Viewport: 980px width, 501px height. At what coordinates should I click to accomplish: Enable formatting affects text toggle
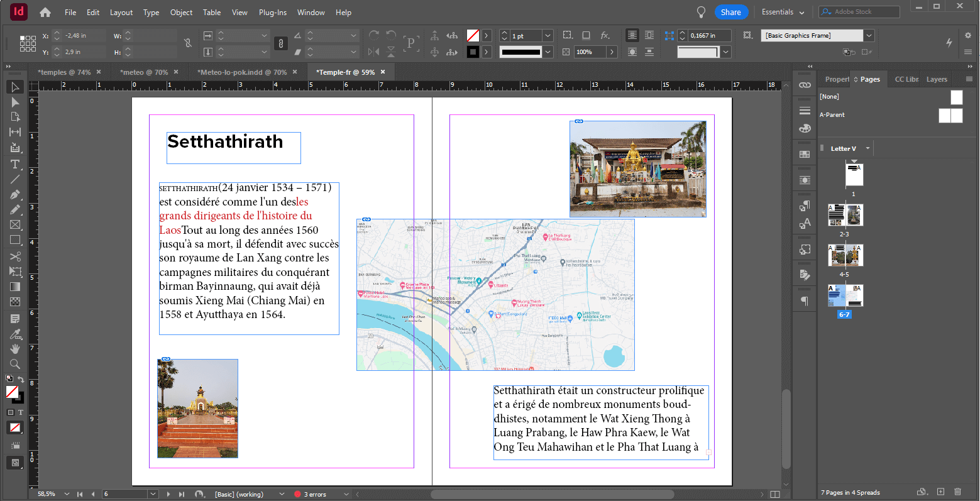(x=21, y=412)
